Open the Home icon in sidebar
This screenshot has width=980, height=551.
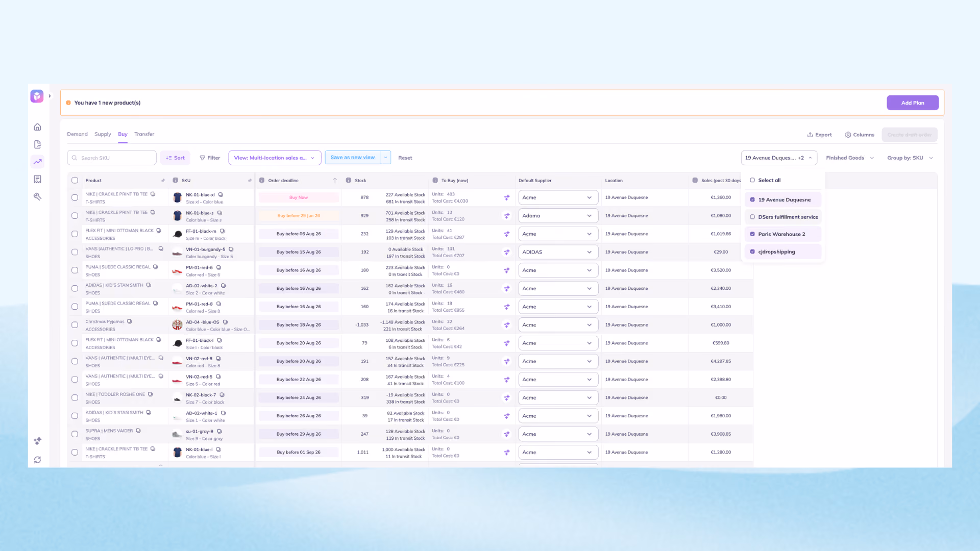click(37, 127)
